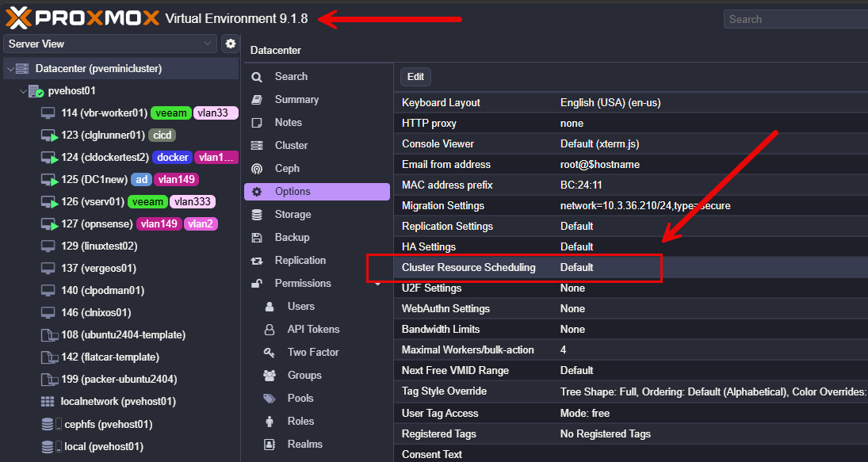Click the Storage database icon

[257, 215]
